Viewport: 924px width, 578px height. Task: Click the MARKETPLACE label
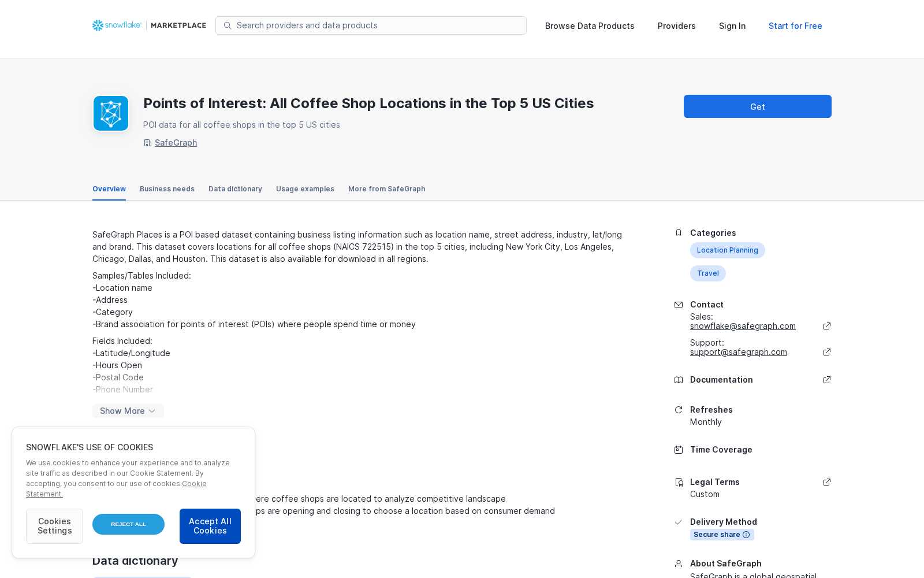coord(178,25)
